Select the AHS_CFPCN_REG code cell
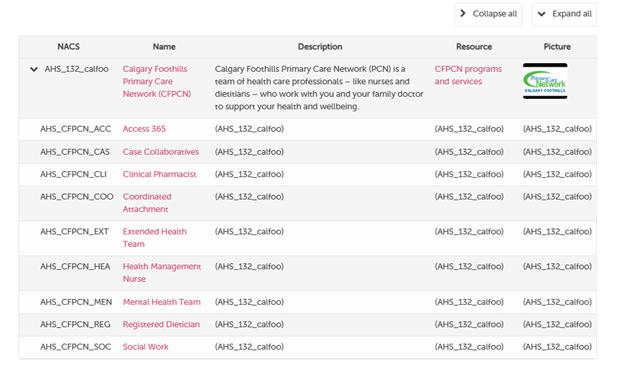Screen dimensions: 620x372 (75, 325)
